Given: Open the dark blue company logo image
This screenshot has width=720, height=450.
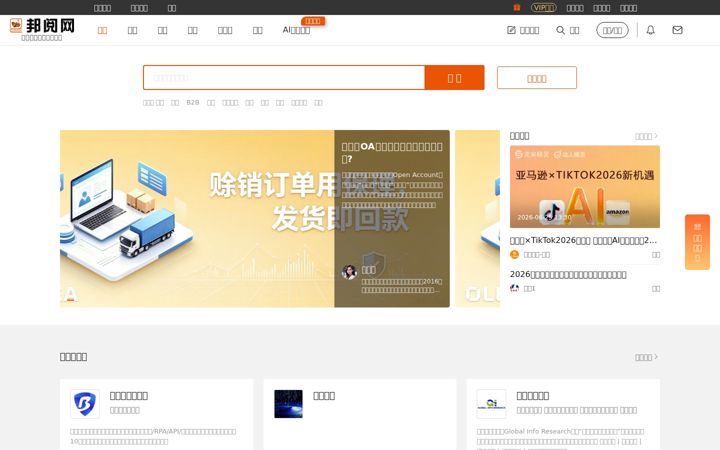Looking at the screenshot, I should [x=288, y=404].
